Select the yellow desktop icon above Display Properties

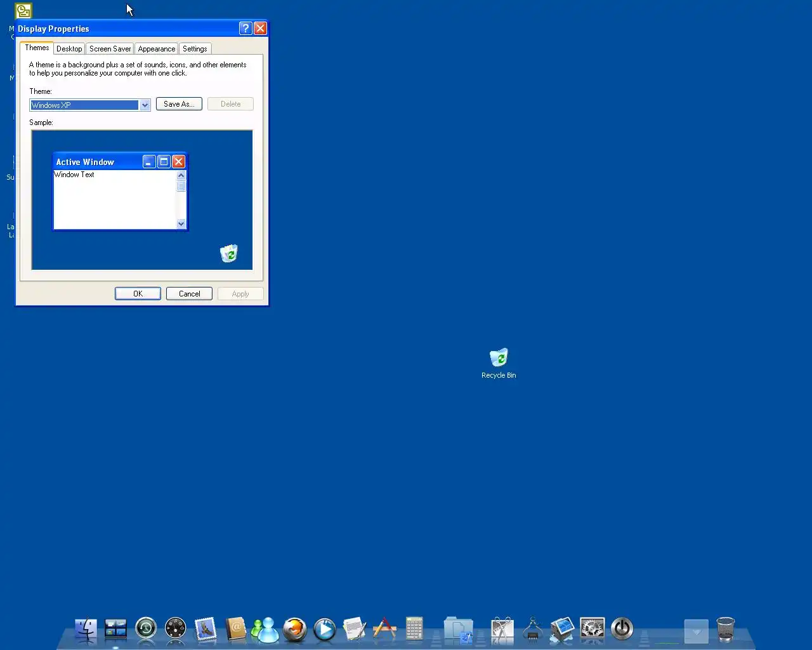[23, 10]
